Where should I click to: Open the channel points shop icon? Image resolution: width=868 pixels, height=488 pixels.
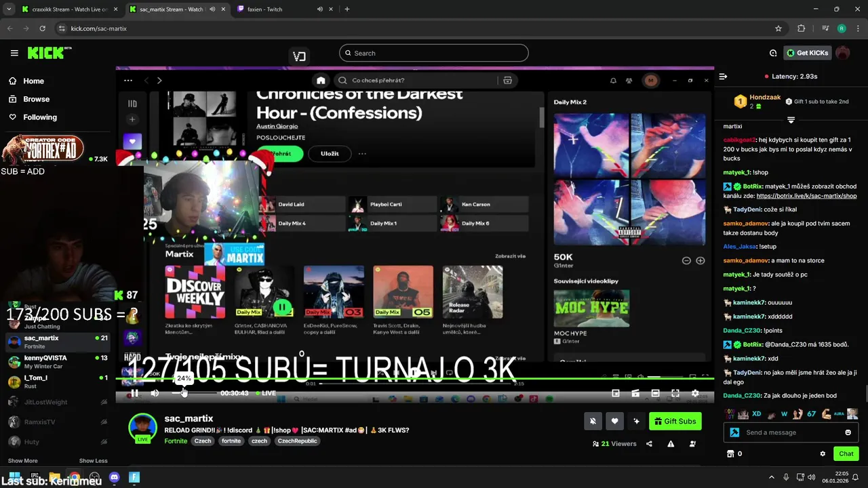point(730,454)
